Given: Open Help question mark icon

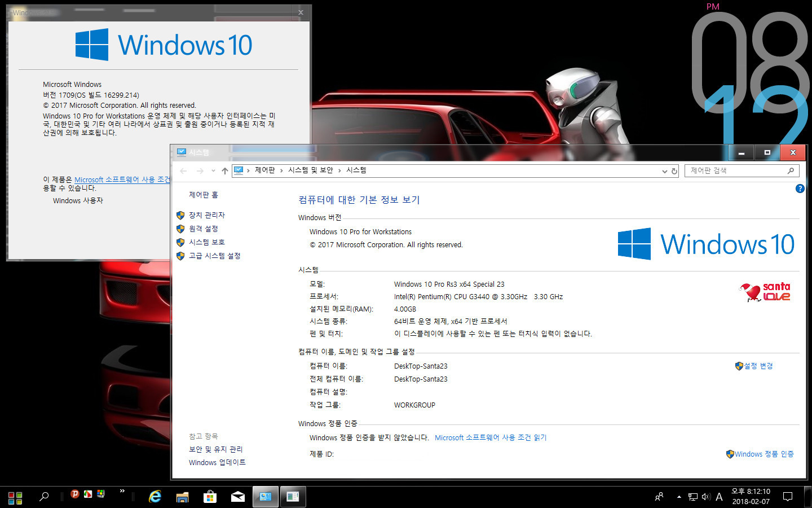Looking at the screenshot, I should click(x=800, y=189).
